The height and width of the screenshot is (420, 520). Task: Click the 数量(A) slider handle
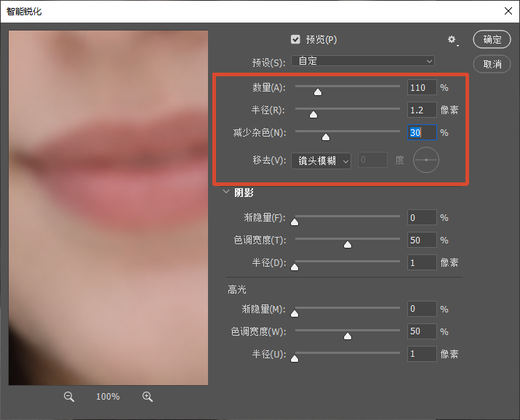coord(318,92)
